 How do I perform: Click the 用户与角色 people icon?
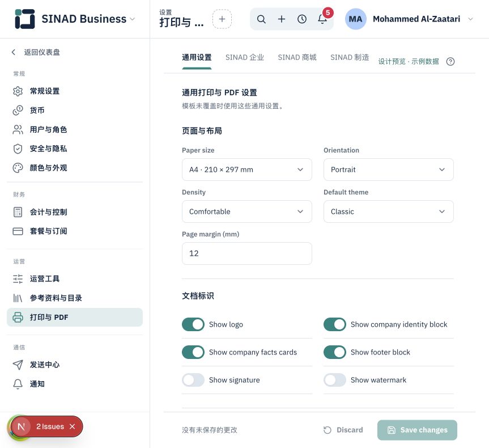[18, 129]
